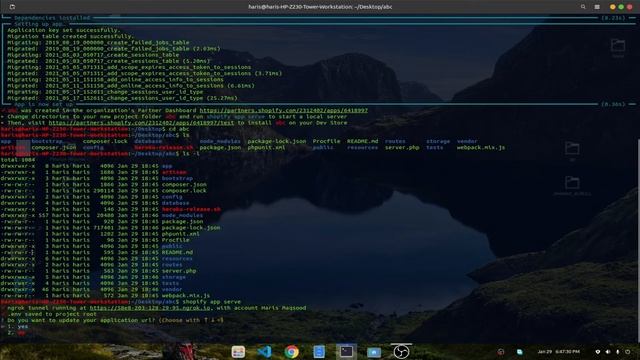Click "bootstrap" in the ls -l listing

click(177, 178)
